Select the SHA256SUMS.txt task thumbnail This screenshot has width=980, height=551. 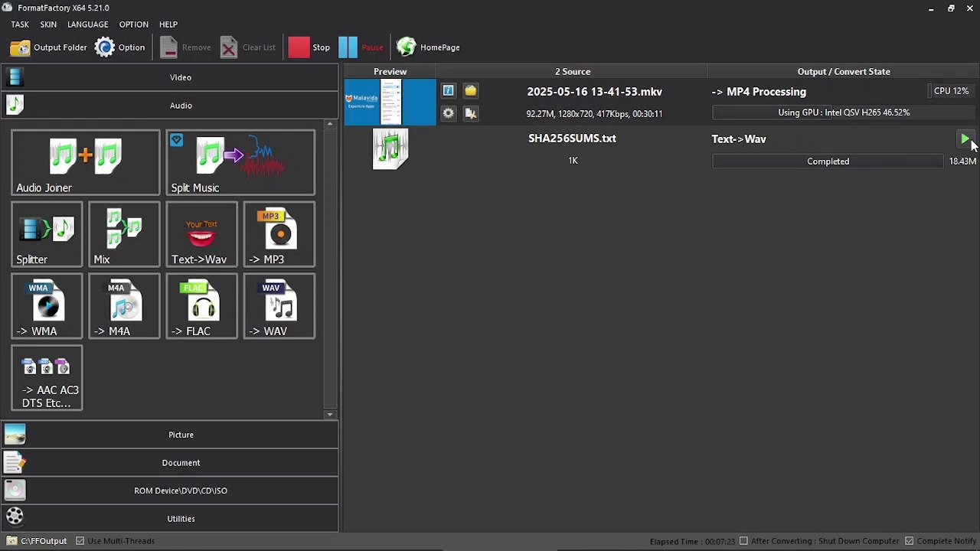point(390,149)
